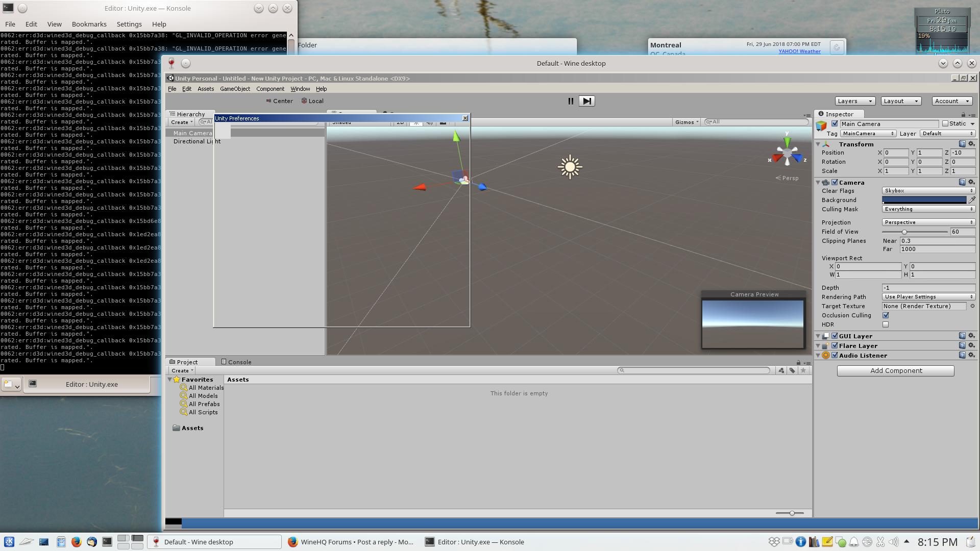
Task: Click the Pause button in Unity toolbar
Action: point(571,101)
